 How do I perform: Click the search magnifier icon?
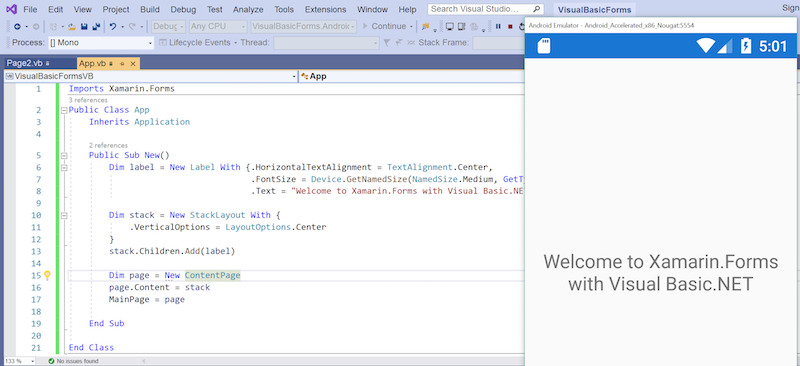(x=536, y=9)
